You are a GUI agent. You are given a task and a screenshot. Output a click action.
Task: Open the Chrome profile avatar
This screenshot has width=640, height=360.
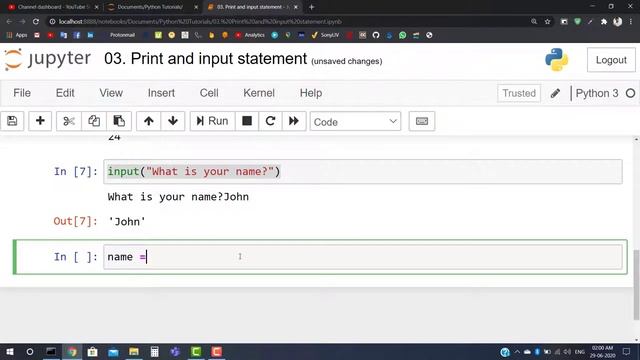click(618, 21)
